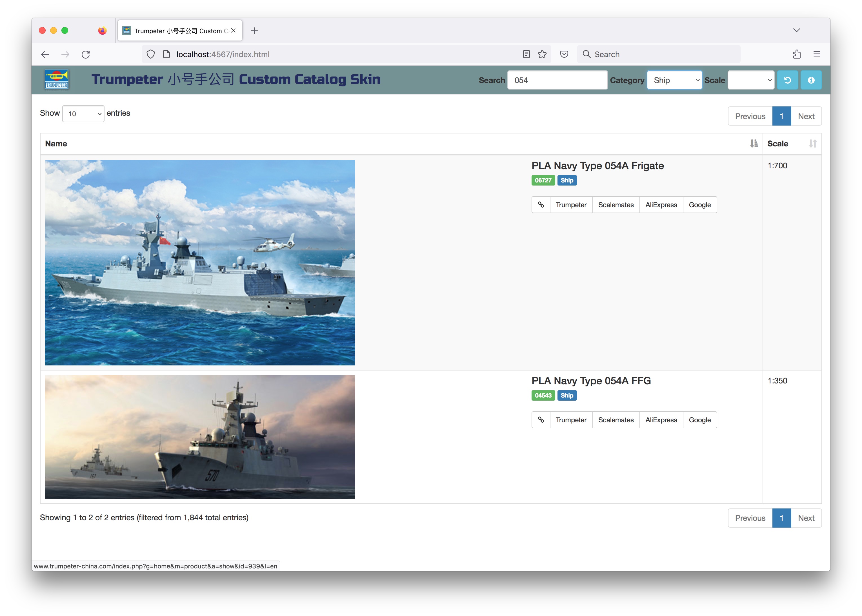The width and height of the screenshot is (862, 616).
Task: Click AliExpress button for 054A FFG
Action: click(661, 420)
